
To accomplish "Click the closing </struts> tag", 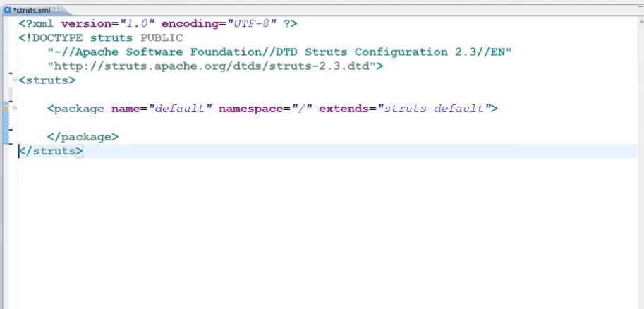I will pyautogui.click(x=51, y=151).
